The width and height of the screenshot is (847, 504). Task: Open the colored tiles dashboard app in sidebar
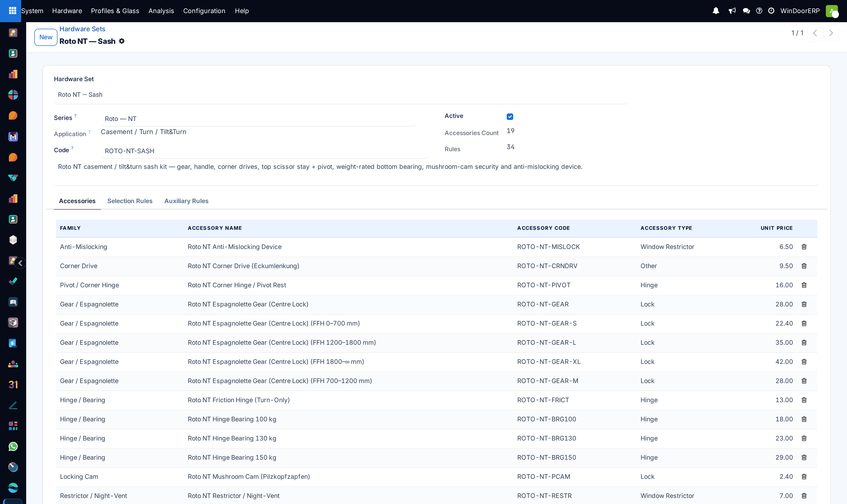coord(13,426)
